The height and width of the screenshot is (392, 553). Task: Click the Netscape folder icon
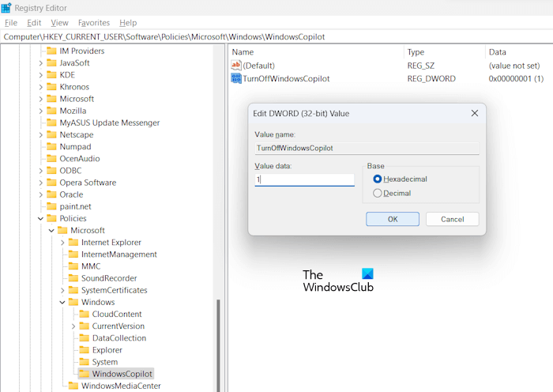pyautogui.click(x=51, y=135)
